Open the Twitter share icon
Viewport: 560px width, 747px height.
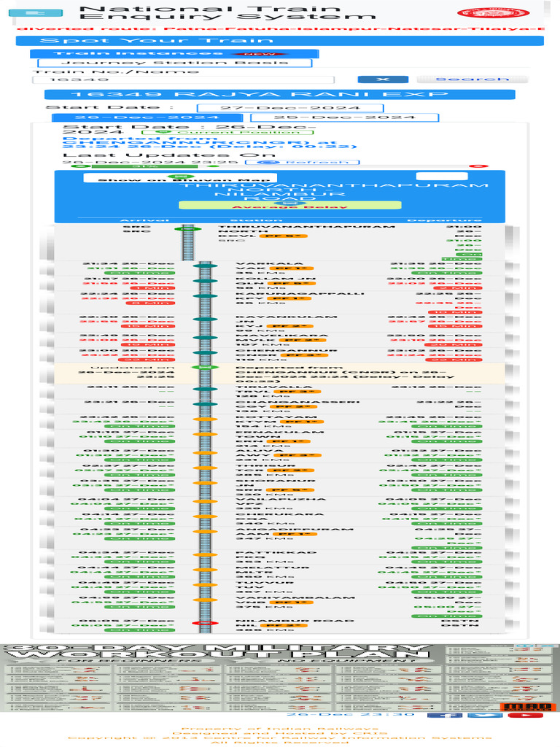coord(485,716)
